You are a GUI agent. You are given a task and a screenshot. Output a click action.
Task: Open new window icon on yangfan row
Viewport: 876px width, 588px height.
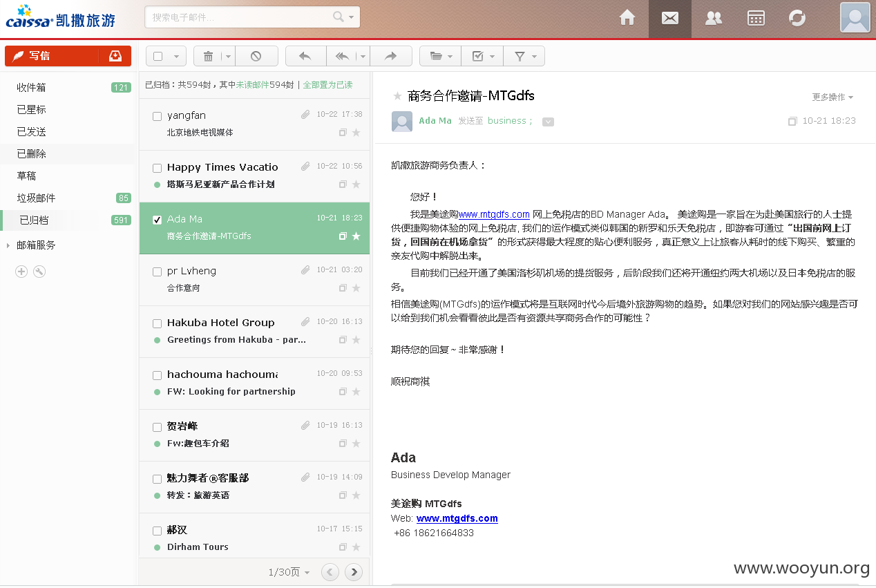(x=343, y=132)
